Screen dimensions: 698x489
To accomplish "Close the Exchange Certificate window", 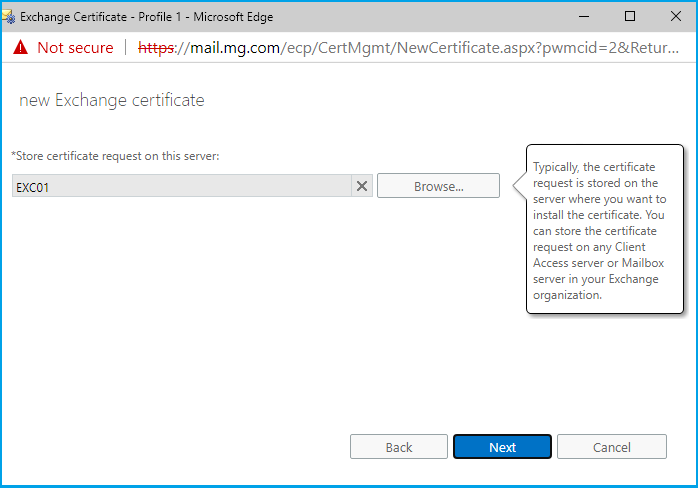I will 675,17.
